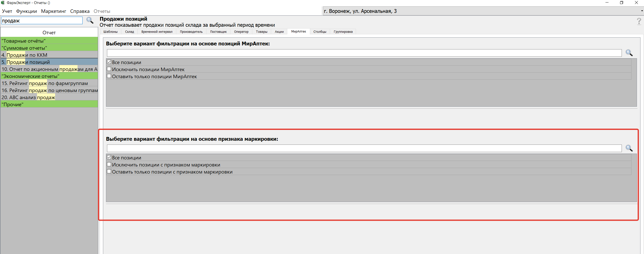
Task: Enable 'Оставить только позиции МирАптек' checkbox
Action: [109, 76]
